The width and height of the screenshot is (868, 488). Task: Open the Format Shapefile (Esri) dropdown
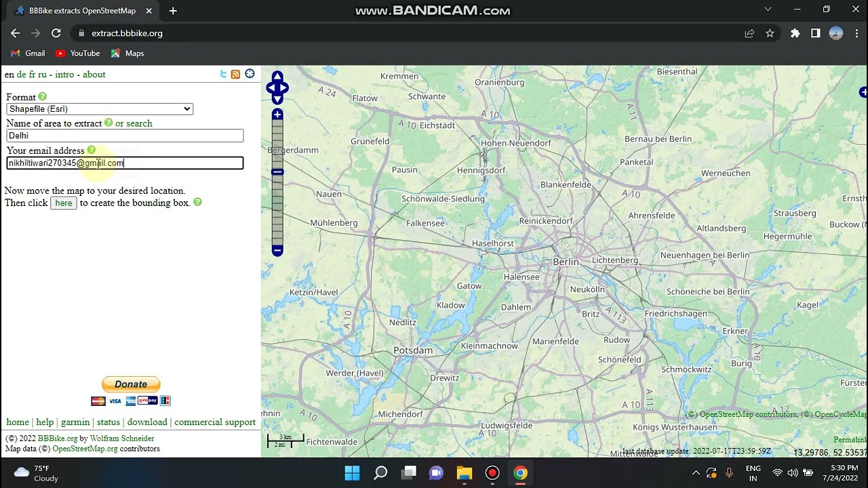tap(100, 108)
